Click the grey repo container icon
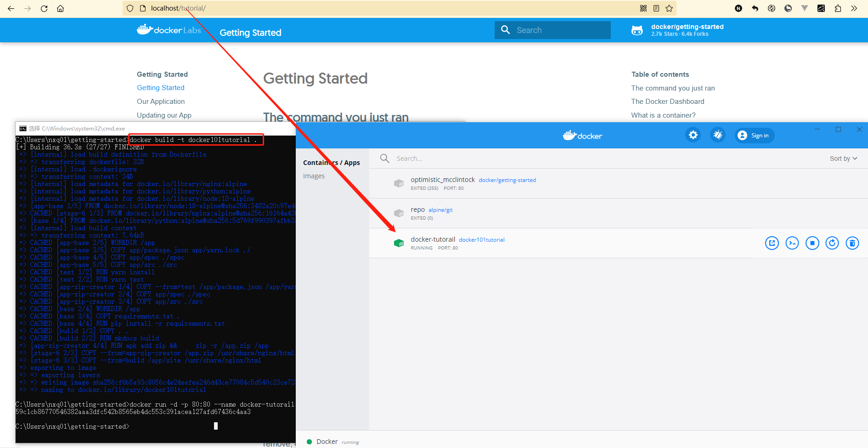The width and height of the screenshot is (868, 448). (x=399, y=213)
